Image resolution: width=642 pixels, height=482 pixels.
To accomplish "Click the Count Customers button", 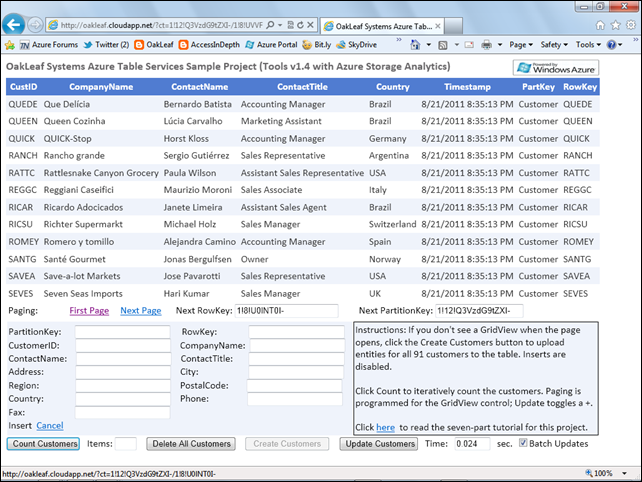I will (43, 444).
